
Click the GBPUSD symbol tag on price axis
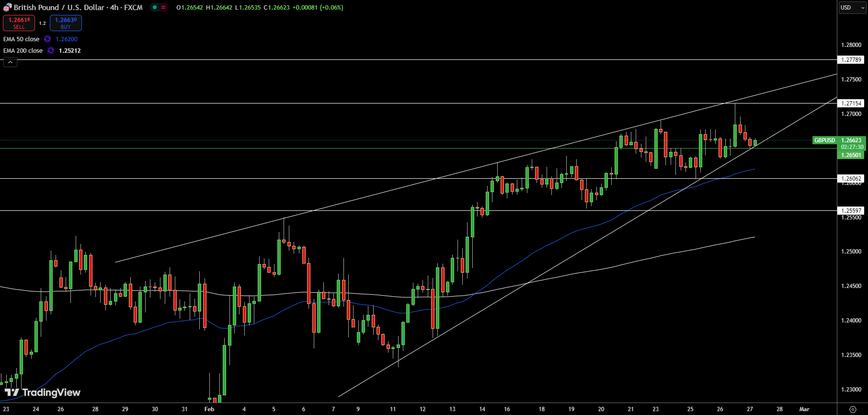pyautogui.click(x=824, y=140)
